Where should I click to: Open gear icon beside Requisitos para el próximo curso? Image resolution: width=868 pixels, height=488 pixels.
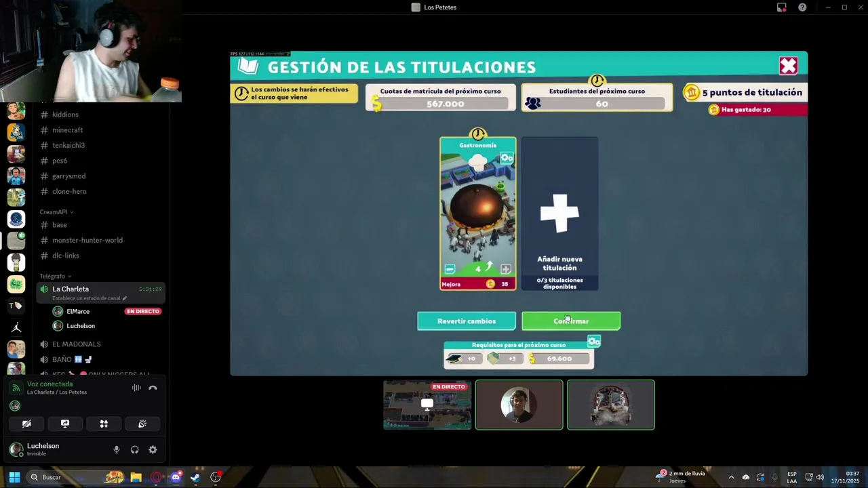(594, 342)
